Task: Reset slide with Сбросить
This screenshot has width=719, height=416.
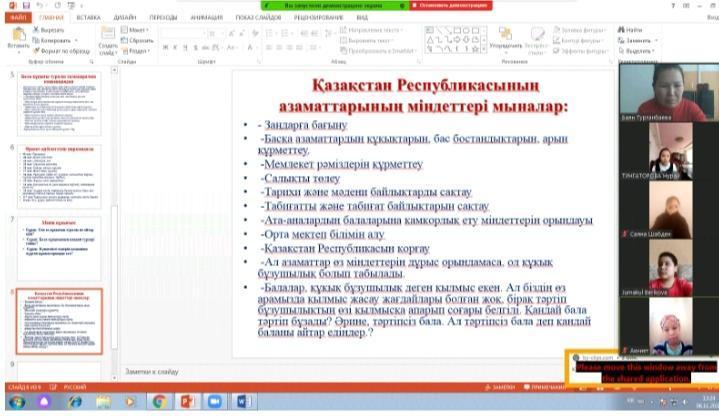Action: (x=137, y=40)
